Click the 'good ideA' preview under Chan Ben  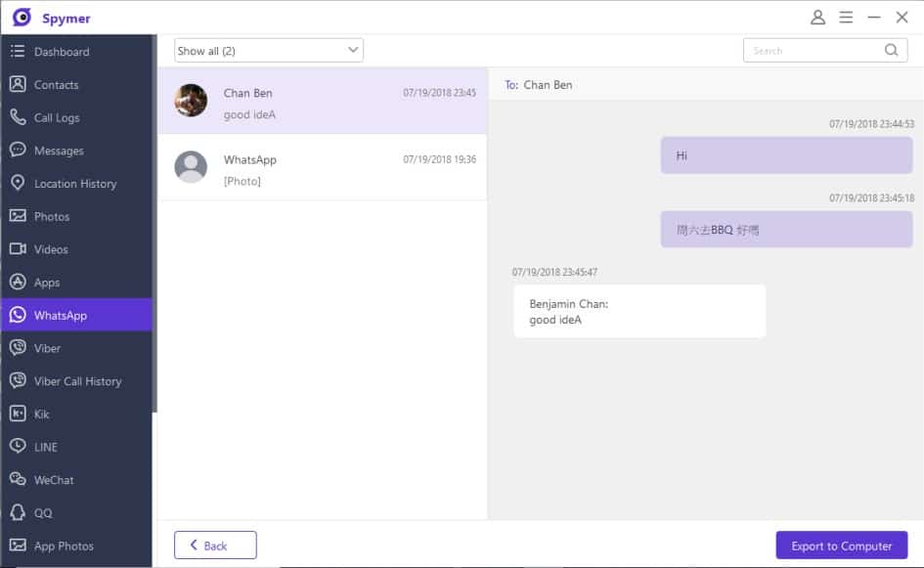point(249,114)
